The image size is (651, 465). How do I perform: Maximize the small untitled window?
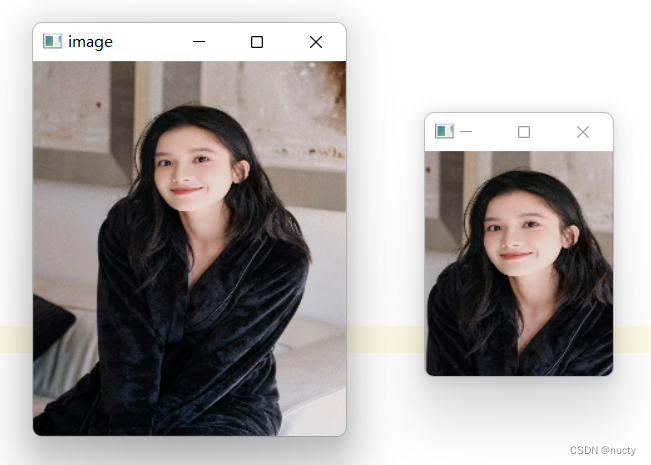coord(524,132)
